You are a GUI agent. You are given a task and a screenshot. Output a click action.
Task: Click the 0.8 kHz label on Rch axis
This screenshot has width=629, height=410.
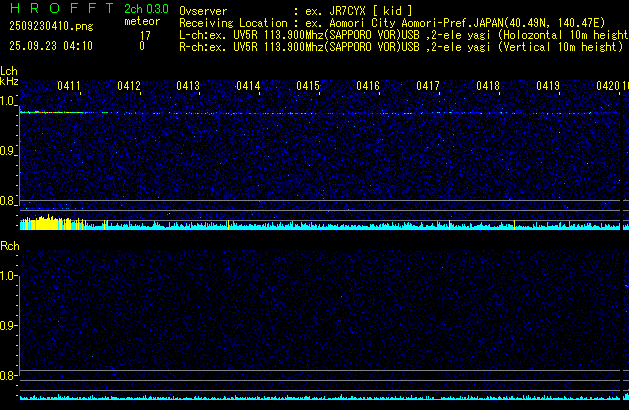[9, 376]
